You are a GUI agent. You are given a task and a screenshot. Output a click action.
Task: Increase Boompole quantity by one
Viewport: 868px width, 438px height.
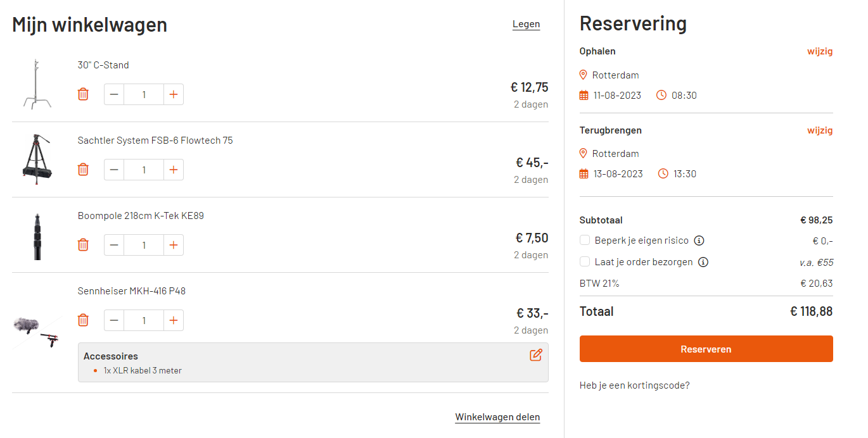pos(174,245)
